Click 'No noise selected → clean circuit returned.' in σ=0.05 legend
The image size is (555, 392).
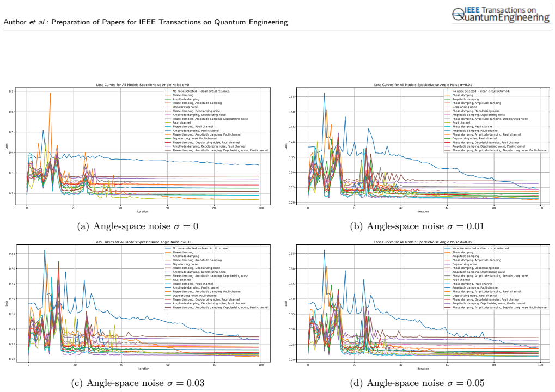pyautogui.click(x=481, y=248)
